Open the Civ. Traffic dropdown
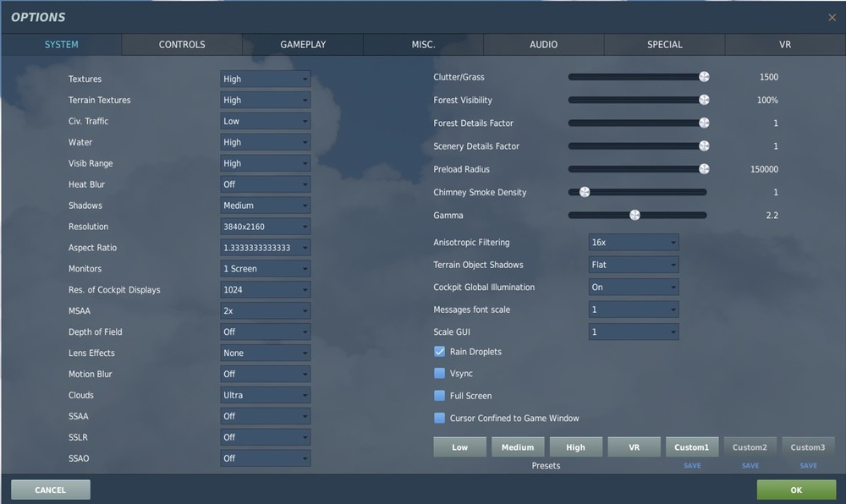Image resolution: width=846 pixels, height=504 pixels. pos(265,121)
